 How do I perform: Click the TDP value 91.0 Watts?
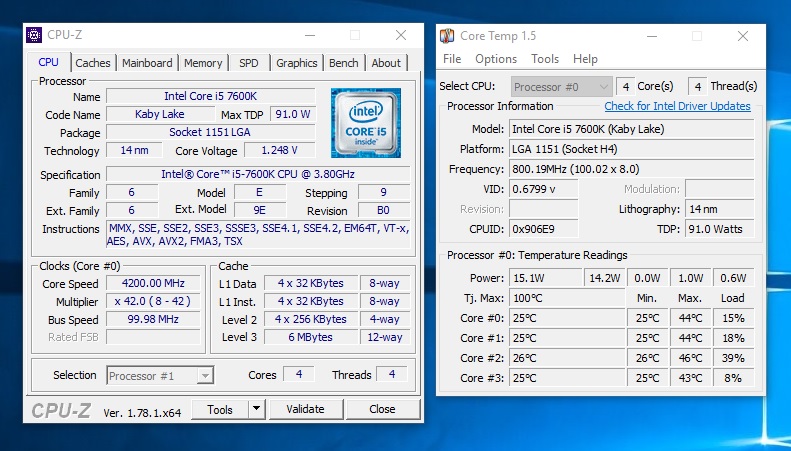[720, 229]
